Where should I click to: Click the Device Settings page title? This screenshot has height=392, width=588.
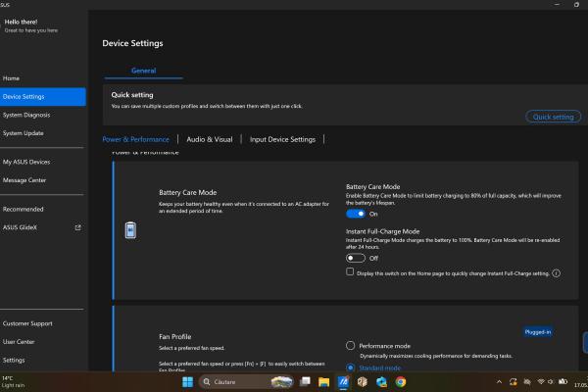click(x=132, y=43)
